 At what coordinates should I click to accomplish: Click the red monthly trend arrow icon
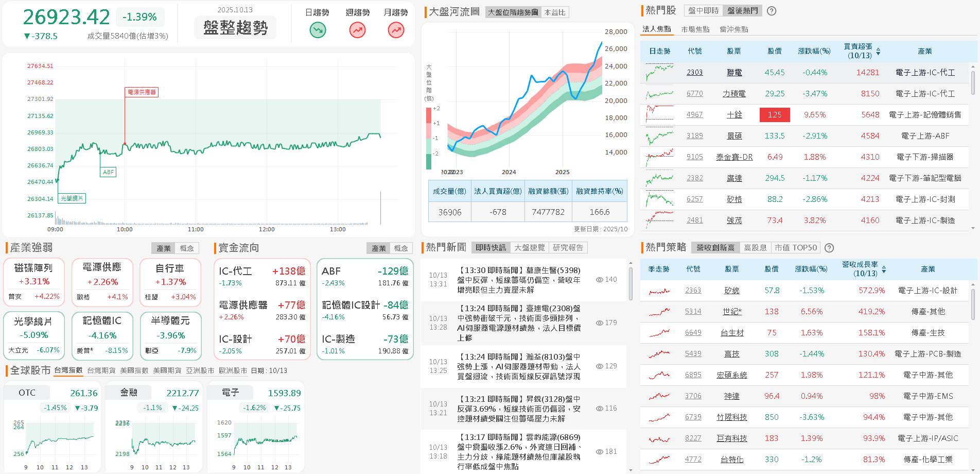396,30
